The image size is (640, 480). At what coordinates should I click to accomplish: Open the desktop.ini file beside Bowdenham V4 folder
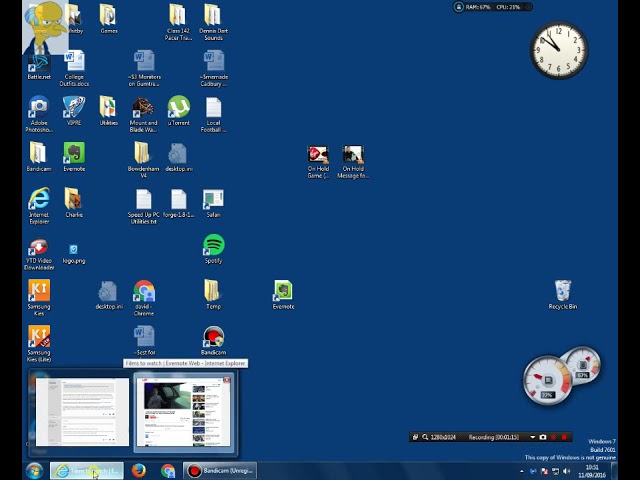179,157
